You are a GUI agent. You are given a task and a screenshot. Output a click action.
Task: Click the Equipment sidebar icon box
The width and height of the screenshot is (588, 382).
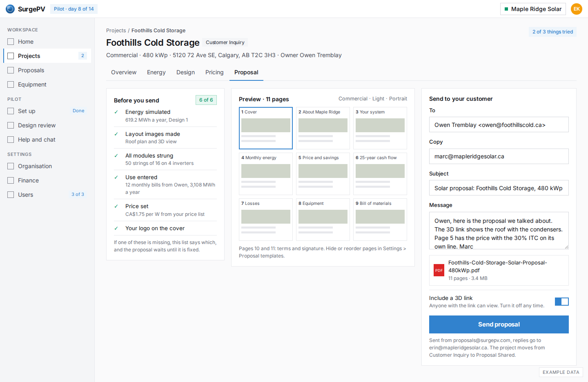(11, 84)
